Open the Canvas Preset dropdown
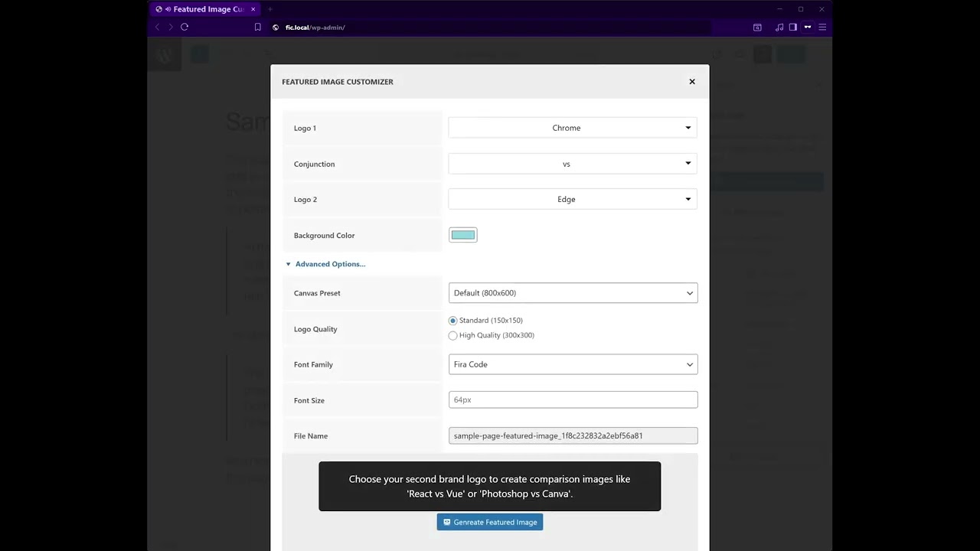Viewport: 980px width, 551px height. 573,293
